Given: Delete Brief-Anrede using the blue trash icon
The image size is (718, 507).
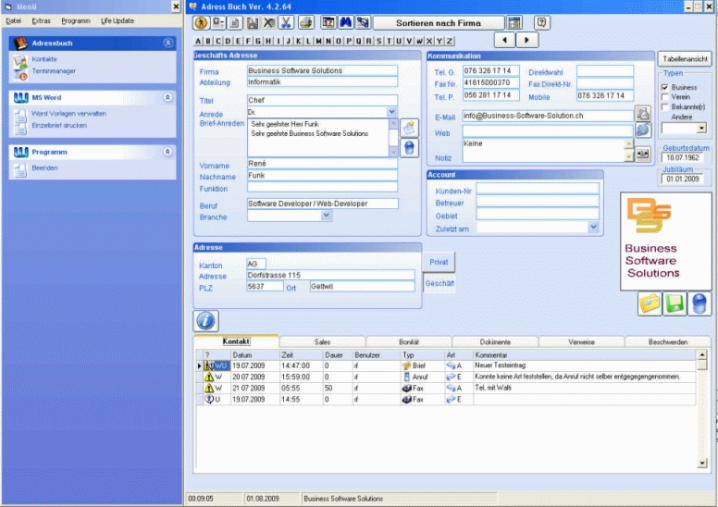Looking at the screenshot, I should [409, 148].
